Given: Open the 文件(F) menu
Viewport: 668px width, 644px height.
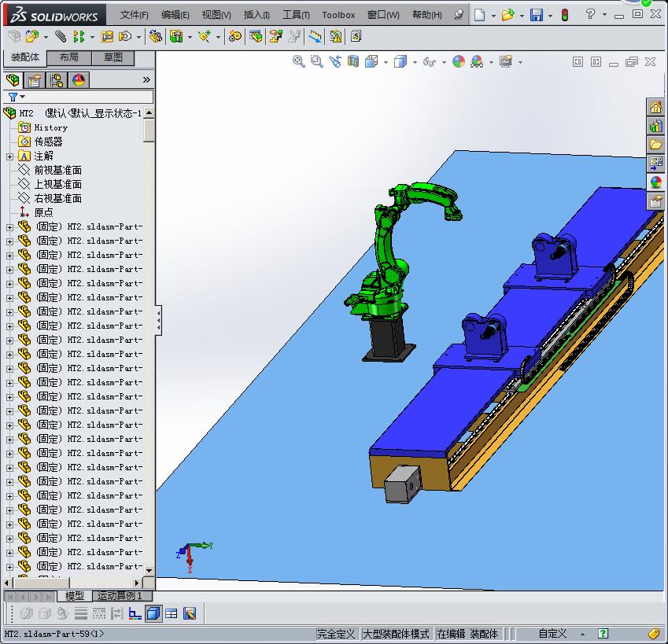Looking at the screenshot, I should (135, 15).
